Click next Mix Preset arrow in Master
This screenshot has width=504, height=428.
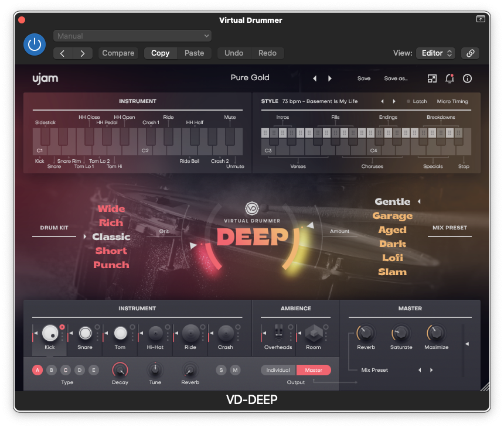[x=431, y=370]
